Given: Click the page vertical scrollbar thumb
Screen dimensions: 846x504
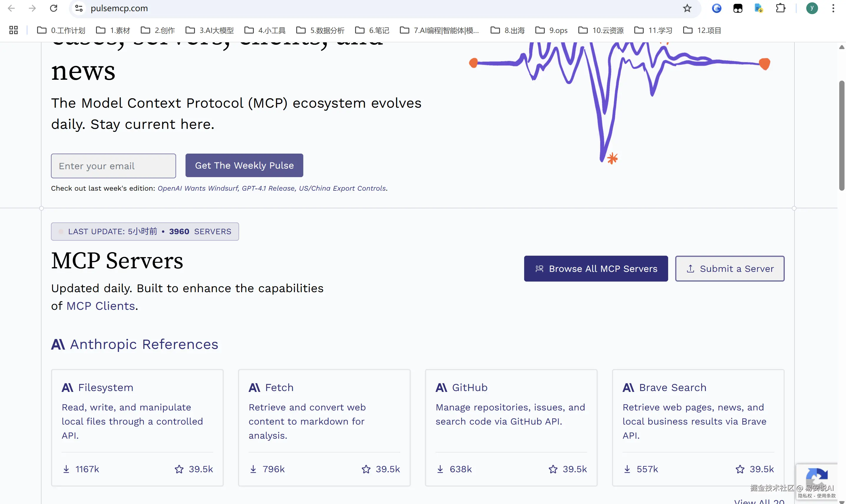Looking at the screenshot, I should (x=841, y=136).
